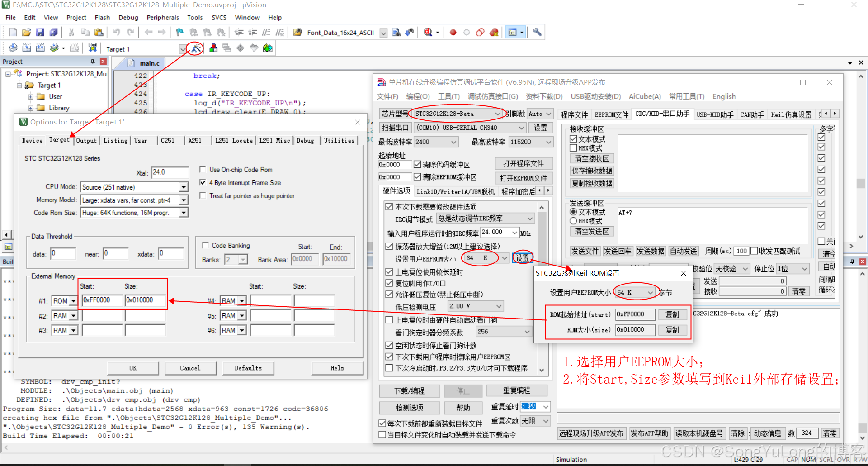Comment the selection with the toolbar icon
The image size is (868, 466).
pos(266,32)
